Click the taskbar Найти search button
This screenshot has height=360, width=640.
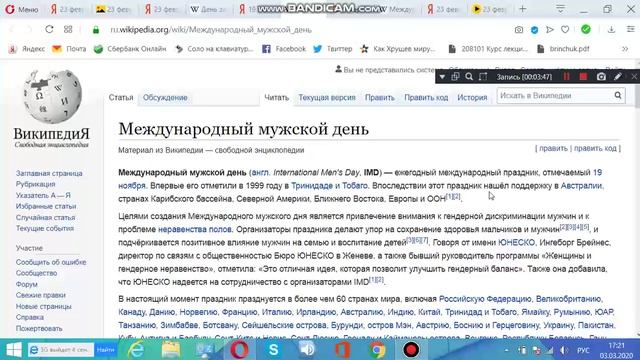pyautogui.click(x=105, y=350)
